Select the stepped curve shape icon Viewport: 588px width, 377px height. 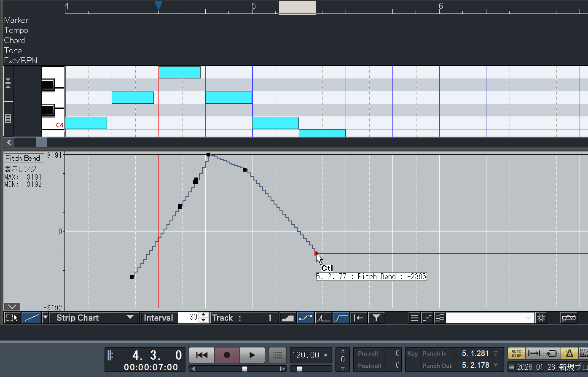point(305,318)
